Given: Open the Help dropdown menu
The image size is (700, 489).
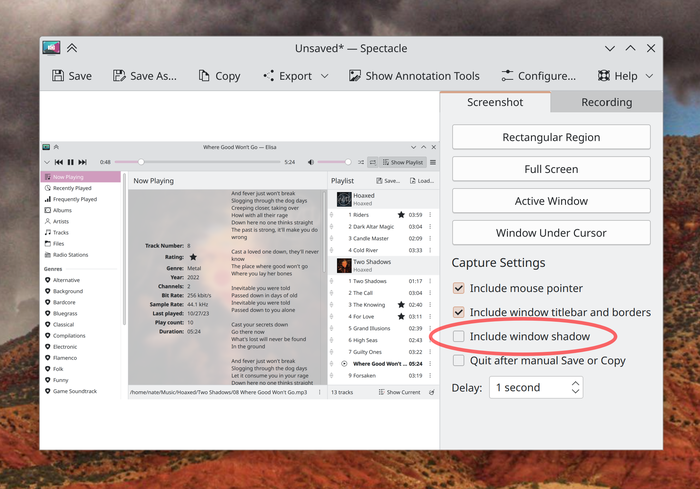Looking at the screenshot, I should click(625, 76).
